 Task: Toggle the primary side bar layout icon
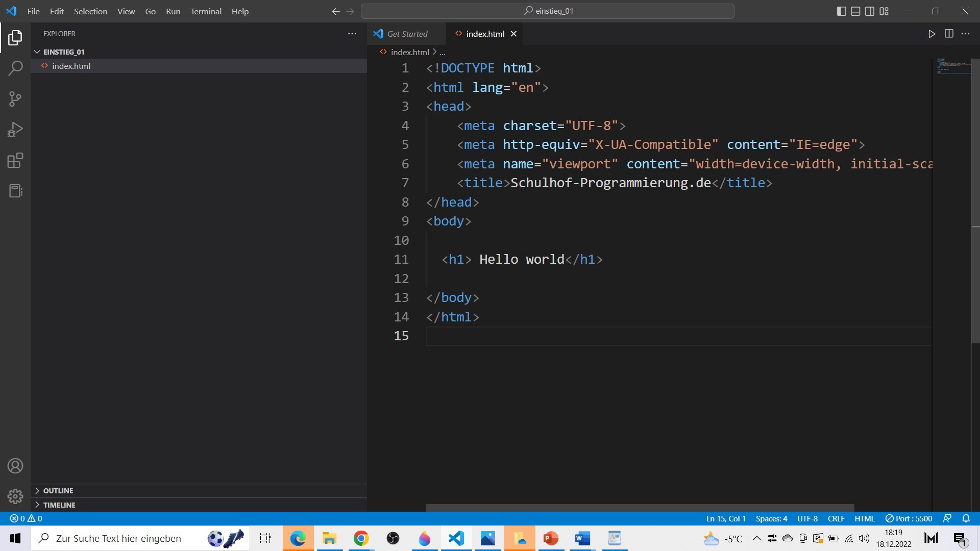point(842,11)
